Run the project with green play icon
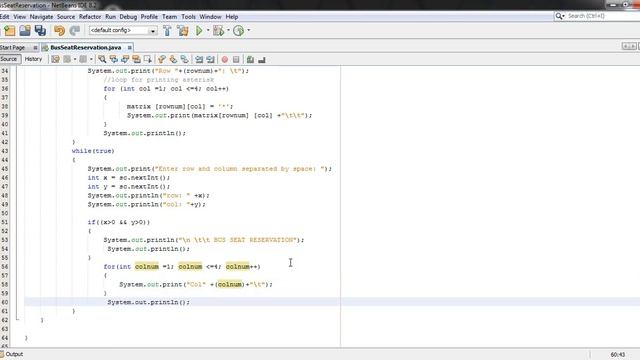 coord(199,31)
